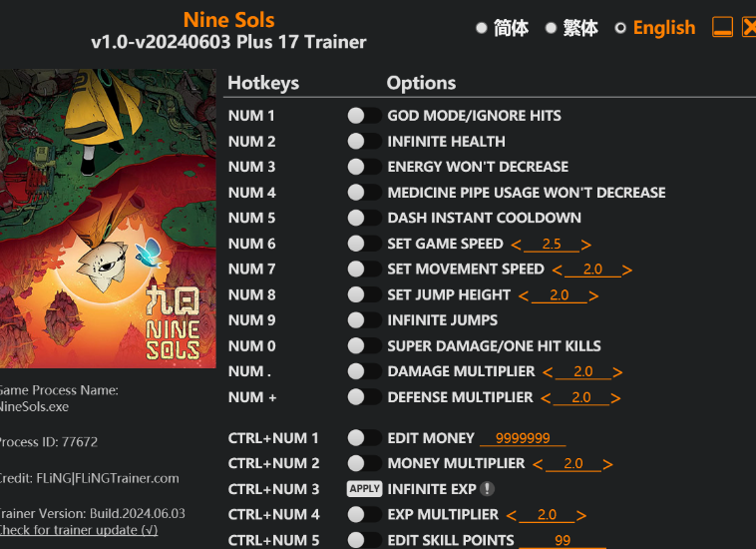Decrease jump height with left arrow

point(524,295)
